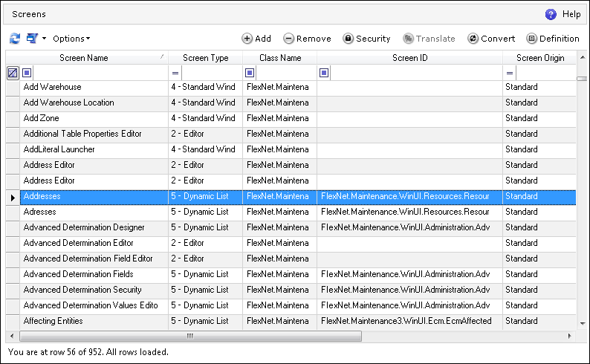Click the clear filter icon in filter row
Image resolution: width=590 pixels, height=364 pixels.
tap(13, 73)
